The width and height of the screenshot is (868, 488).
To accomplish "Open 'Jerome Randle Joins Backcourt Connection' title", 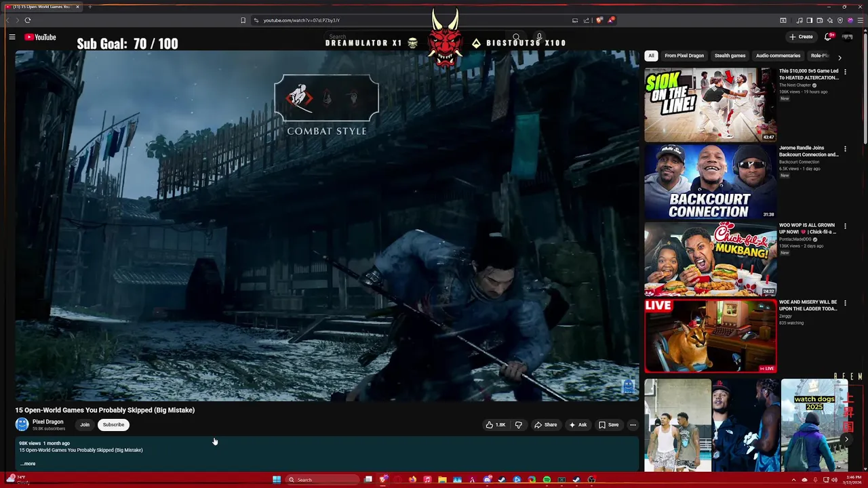I will point(809,151).
